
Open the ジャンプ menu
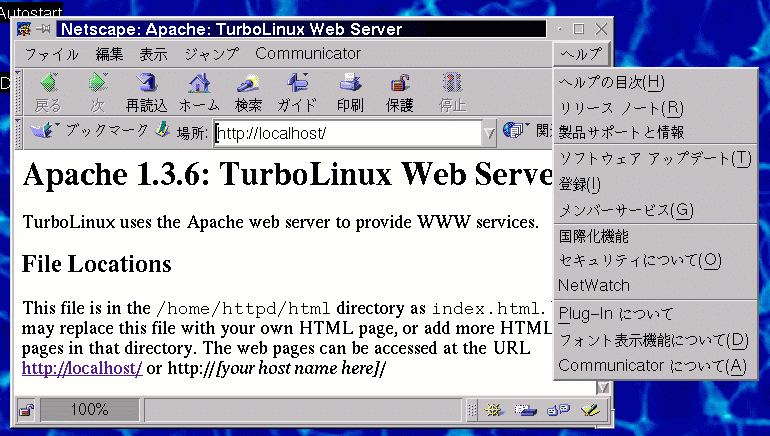point(212,54)
